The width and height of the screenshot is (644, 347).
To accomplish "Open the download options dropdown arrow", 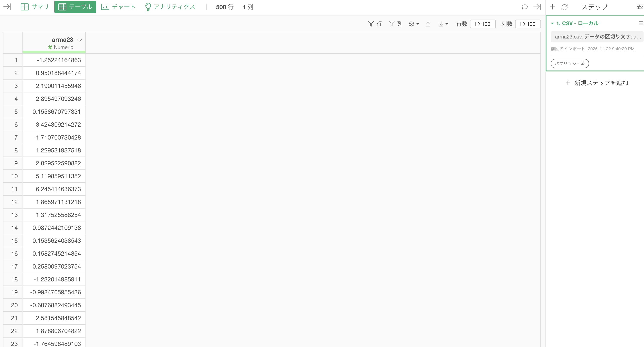I will [x=447, y=24].
